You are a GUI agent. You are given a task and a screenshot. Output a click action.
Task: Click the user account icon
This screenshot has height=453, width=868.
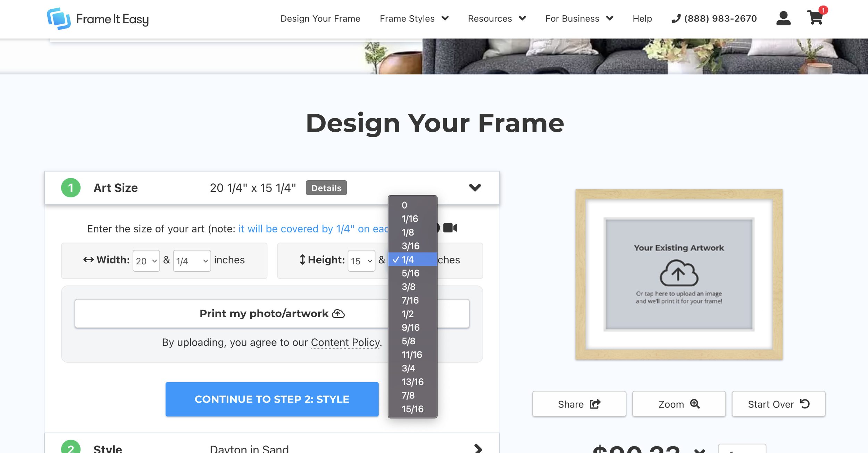783,18
